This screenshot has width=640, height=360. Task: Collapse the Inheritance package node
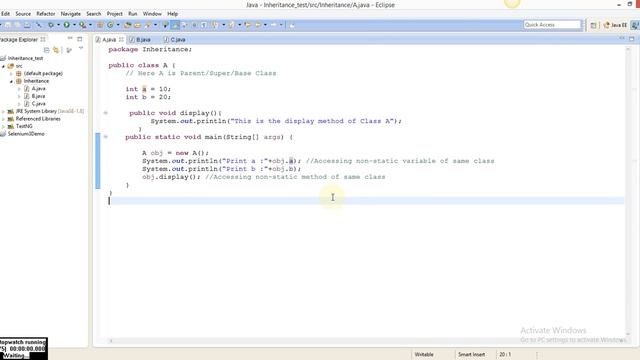coord(11,81)
